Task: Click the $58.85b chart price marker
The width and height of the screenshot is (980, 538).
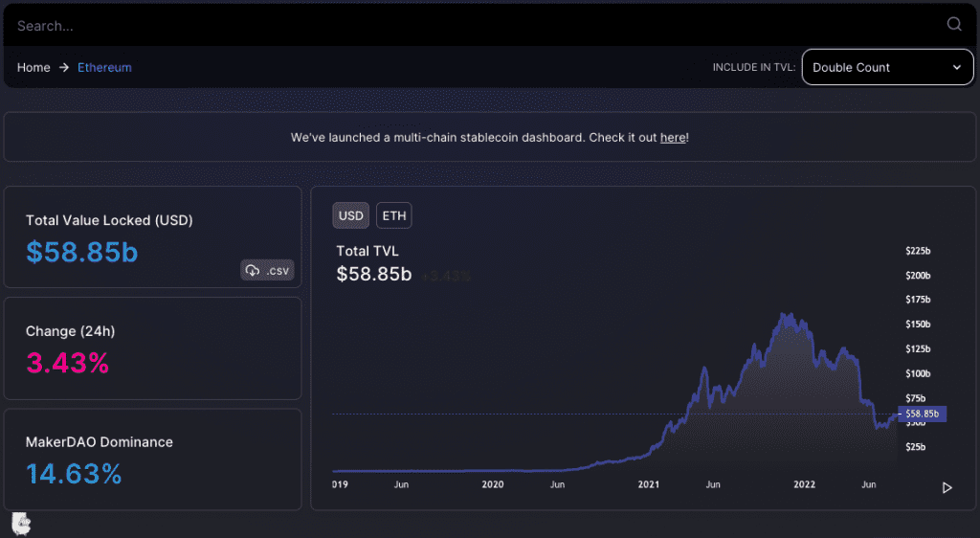Action: (x=923, y=414)
